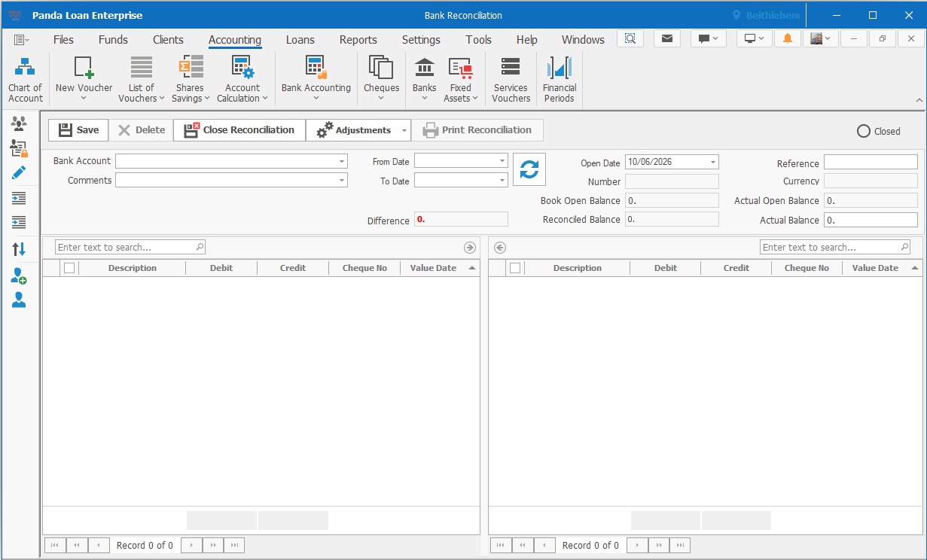Click the New Voucher ribbon icon
Viewport: 927px width, 560px height.
pos(84,80)
